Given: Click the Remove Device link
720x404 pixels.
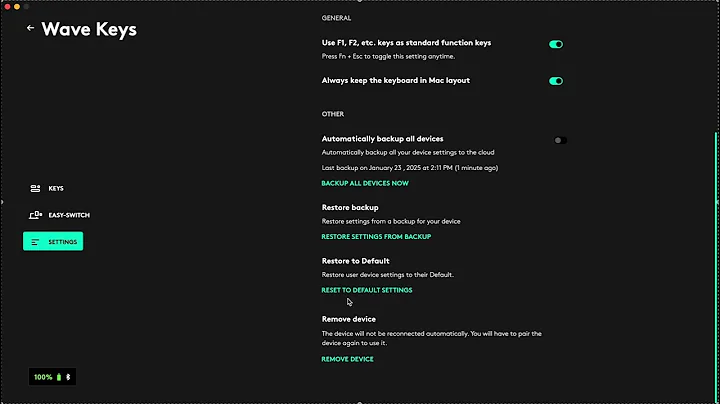Looking at the screenshot, I should point(347,358).
